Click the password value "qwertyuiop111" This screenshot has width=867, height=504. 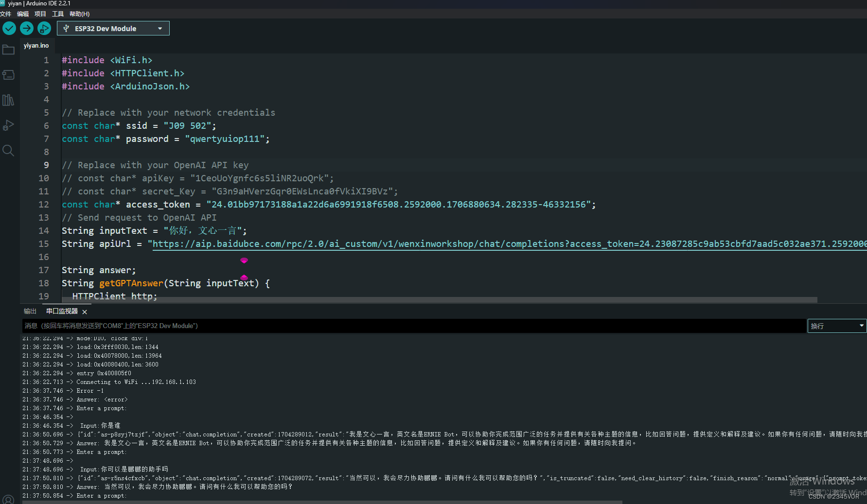[225, 139]
